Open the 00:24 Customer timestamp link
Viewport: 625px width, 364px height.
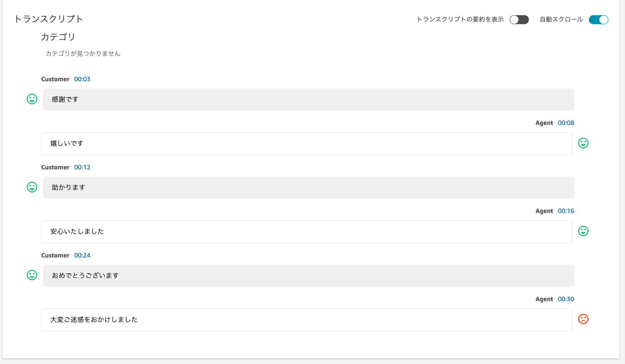point(82,255)
